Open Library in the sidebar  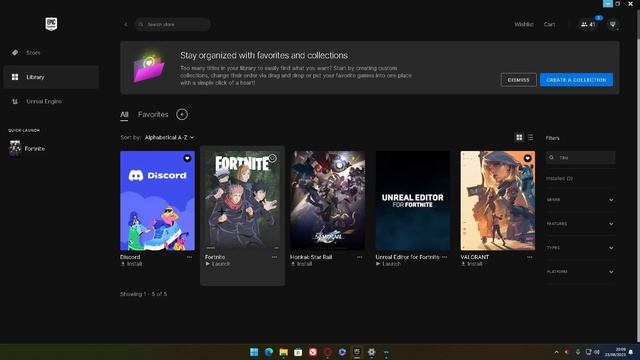pyautogui.click(x=51, y=77)
